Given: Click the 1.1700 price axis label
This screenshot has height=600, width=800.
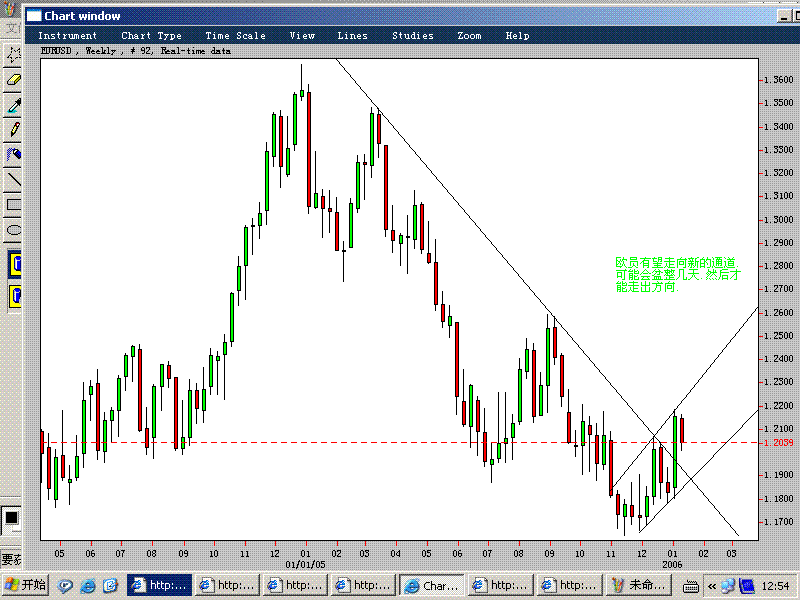Looking at the screenshot, I should tap(779, 522).
